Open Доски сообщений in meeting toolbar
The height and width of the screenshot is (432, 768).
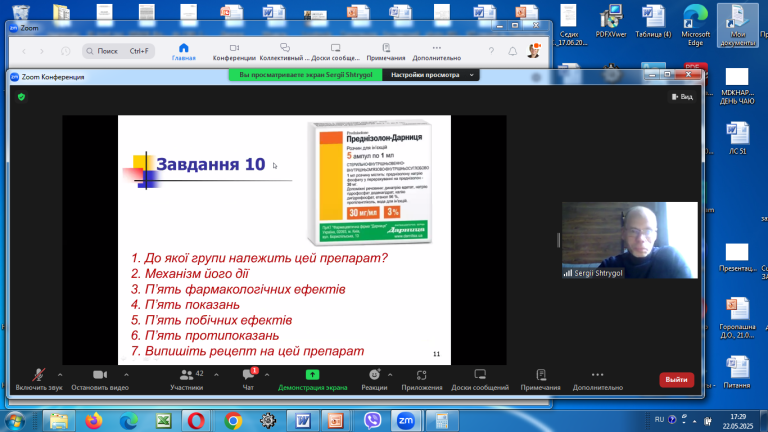click(x=480, y=380)
